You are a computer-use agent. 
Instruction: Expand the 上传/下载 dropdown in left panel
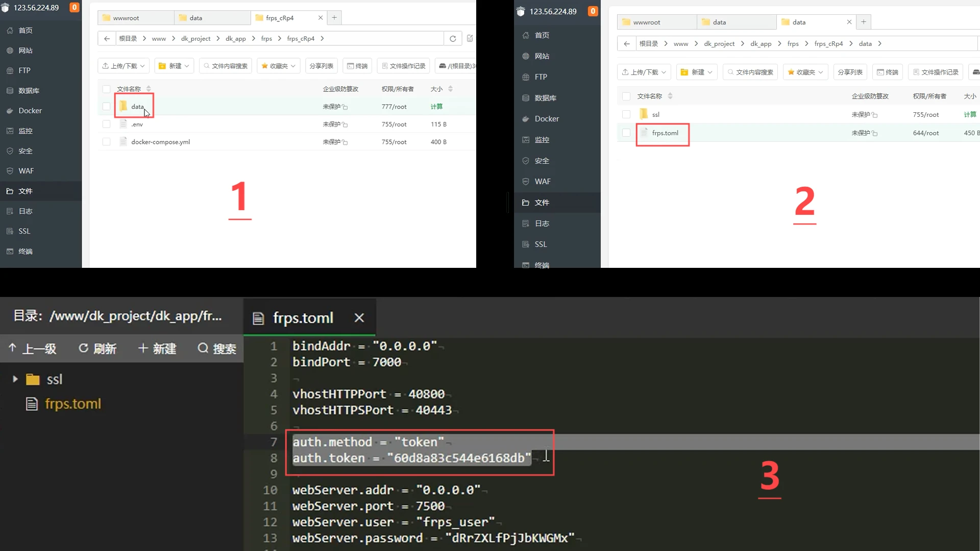click(124, 66)
